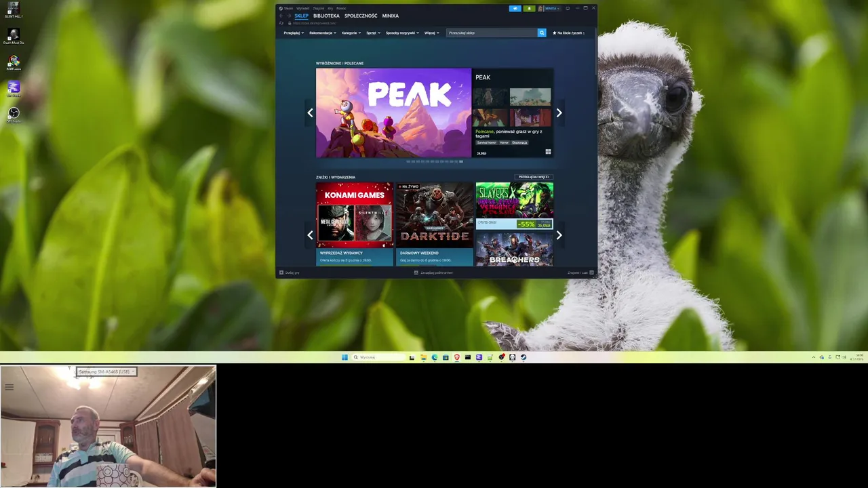Expand the Kategorie dropdown
Viewport: 868px width, 488px height.
(x=351, y=33)
